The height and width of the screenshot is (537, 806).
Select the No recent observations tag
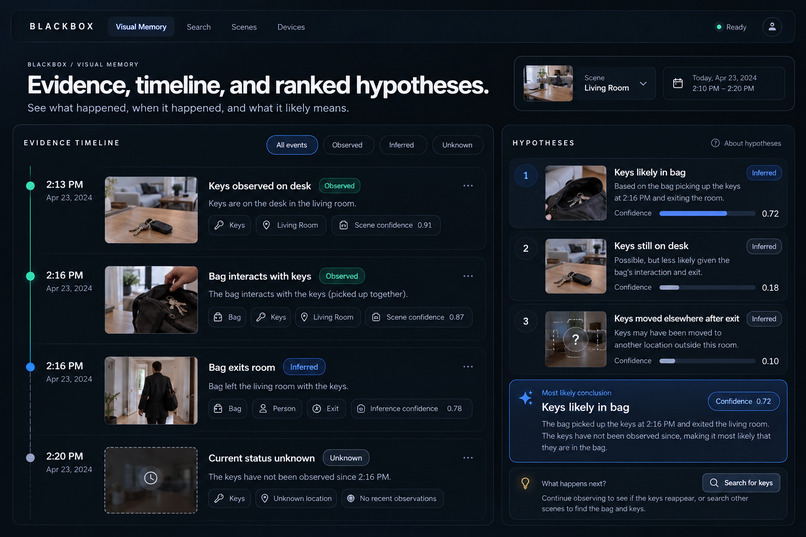(x=392, y=498)
